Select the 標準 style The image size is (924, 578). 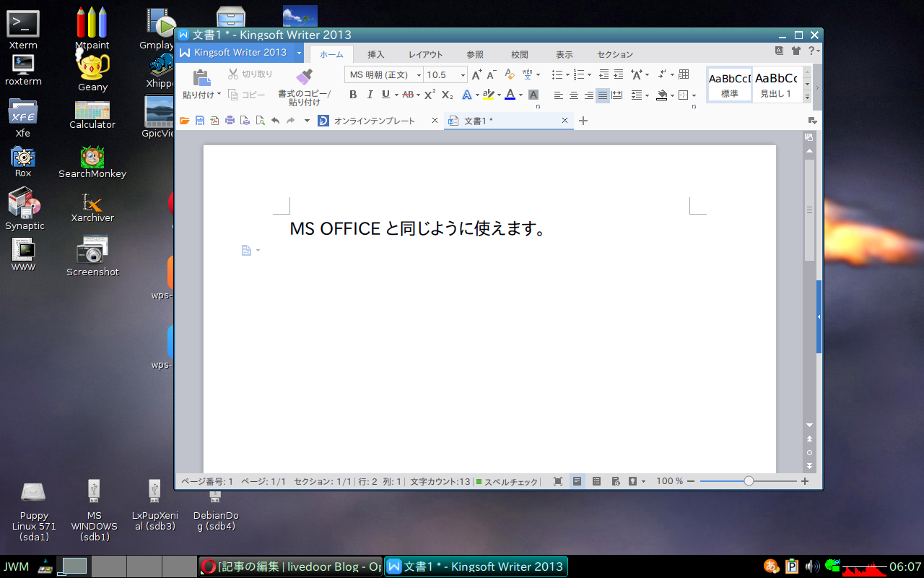[729, 85]
